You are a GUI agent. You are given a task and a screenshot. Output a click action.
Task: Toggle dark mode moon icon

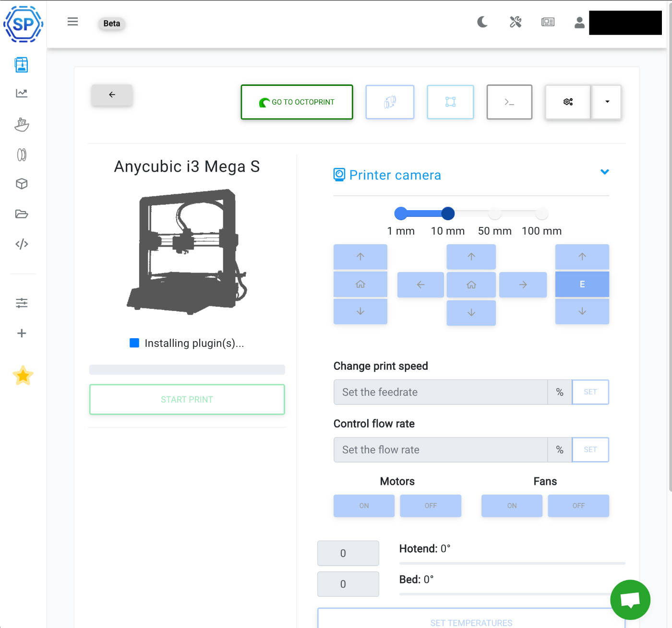482,22
